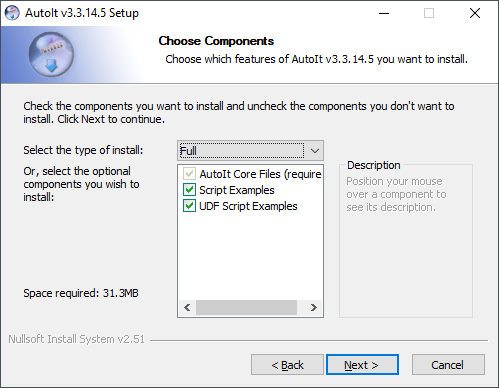Click the AutoIt Core Files checkbox

pyautogui.click(x=189, y=174)
